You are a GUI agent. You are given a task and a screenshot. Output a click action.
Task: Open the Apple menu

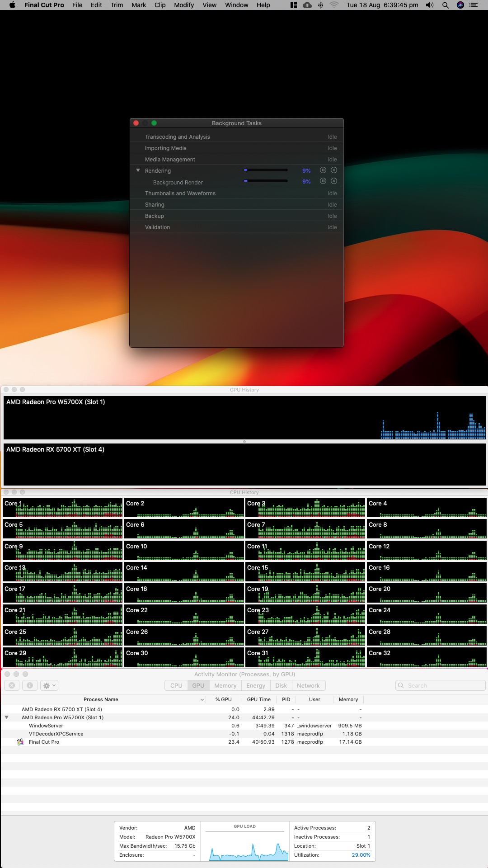click(12, 5)
